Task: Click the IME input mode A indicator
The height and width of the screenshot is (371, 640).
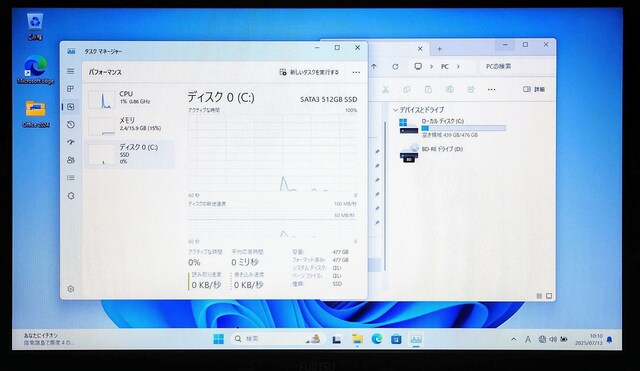Action: tap(528, 339)
